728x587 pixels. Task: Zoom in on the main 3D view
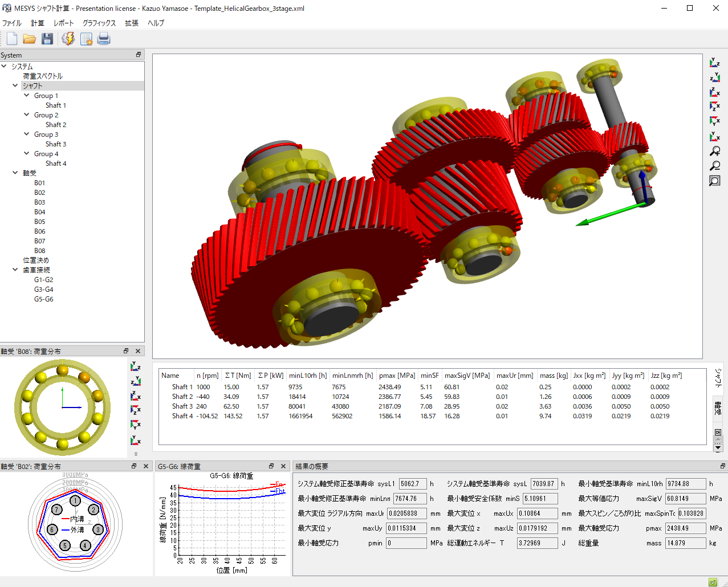714,152
